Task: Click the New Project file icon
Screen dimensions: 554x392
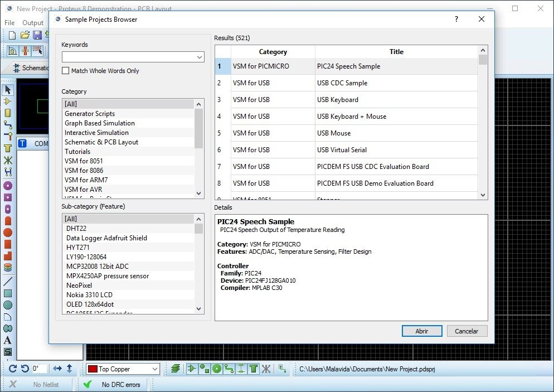Action: [x=12, y=35]
